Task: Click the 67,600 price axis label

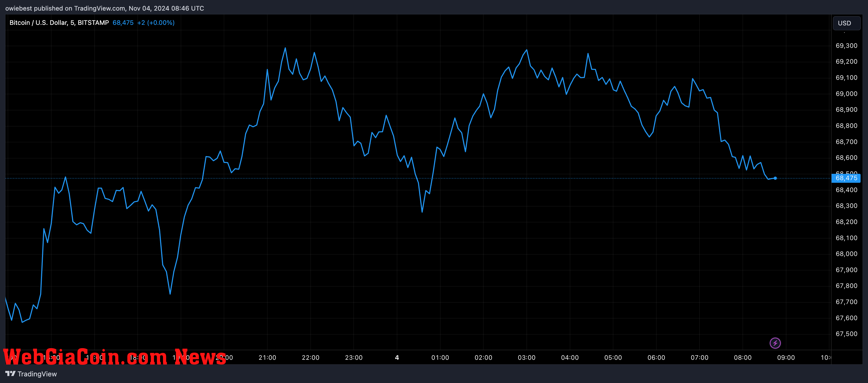Action: 846,318
